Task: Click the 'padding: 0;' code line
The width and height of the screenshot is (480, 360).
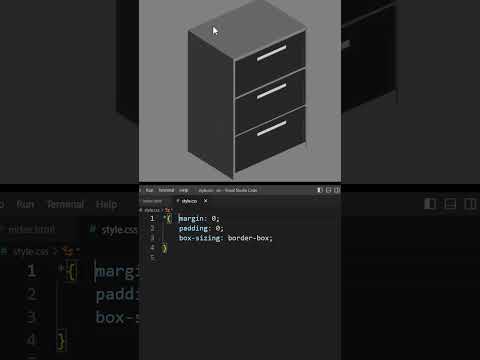Action: coord(201,228)
